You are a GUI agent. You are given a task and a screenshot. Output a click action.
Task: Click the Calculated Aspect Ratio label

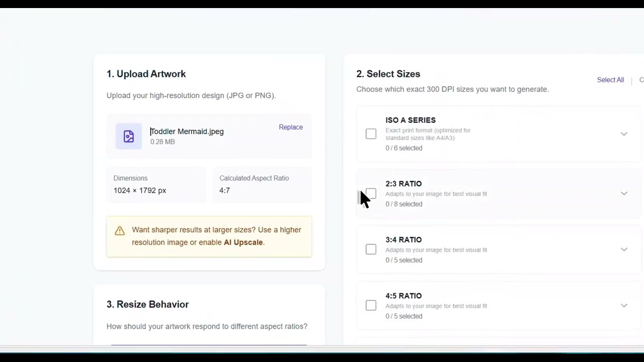click(254, 178)
